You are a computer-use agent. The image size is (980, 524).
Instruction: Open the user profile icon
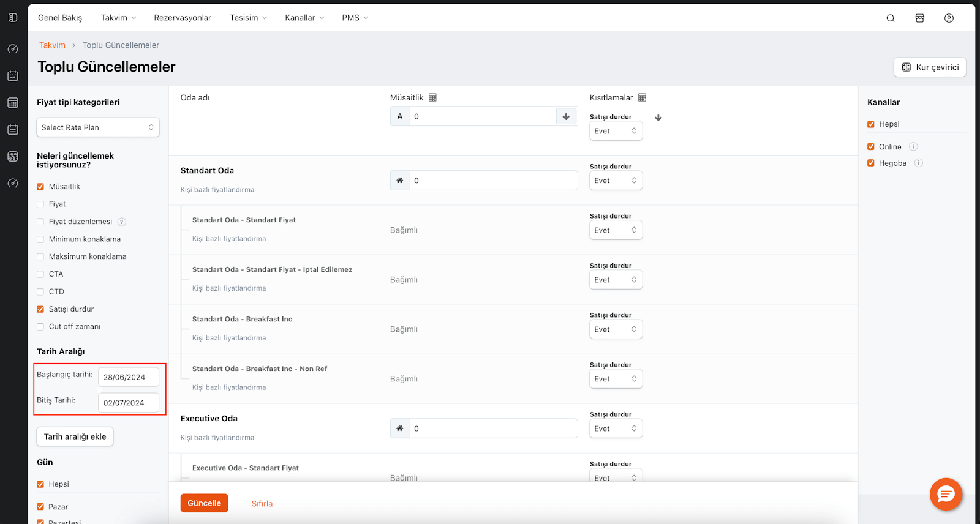point(949,18)
